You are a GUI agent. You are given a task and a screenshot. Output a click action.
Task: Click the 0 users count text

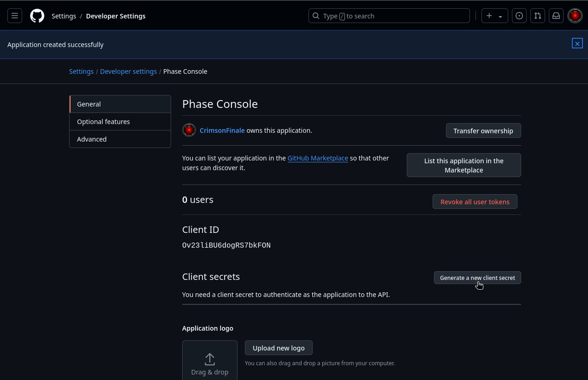(x=198, y=200)
